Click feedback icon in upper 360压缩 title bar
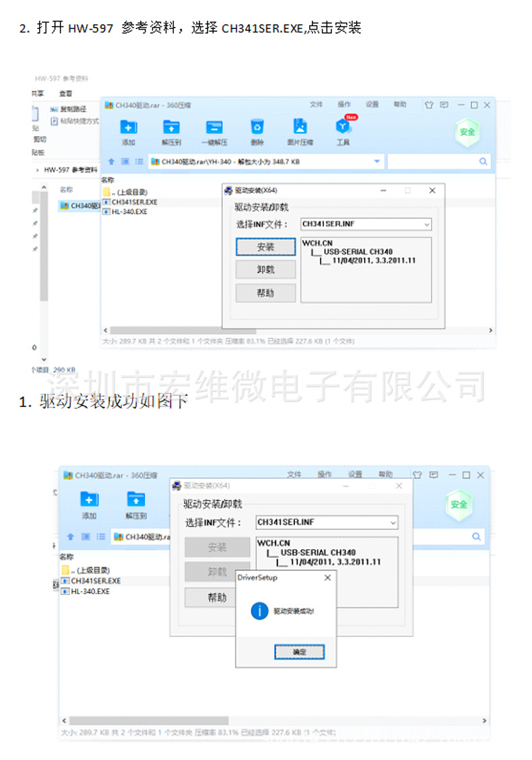 (x=444, y=104)
